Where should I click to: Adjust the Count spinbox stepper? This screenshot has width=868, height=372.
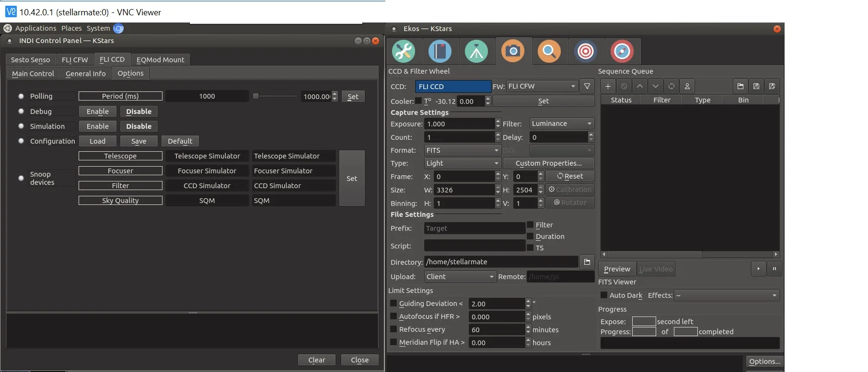(x=498, y=137)
